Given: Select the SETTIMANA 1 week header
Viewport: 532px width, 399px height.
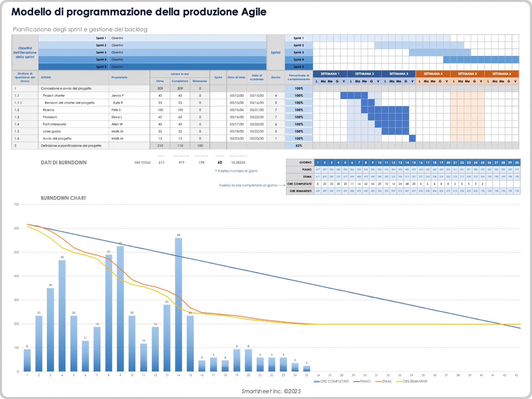Looking at the screenshot, I should [x=330, y=74].
